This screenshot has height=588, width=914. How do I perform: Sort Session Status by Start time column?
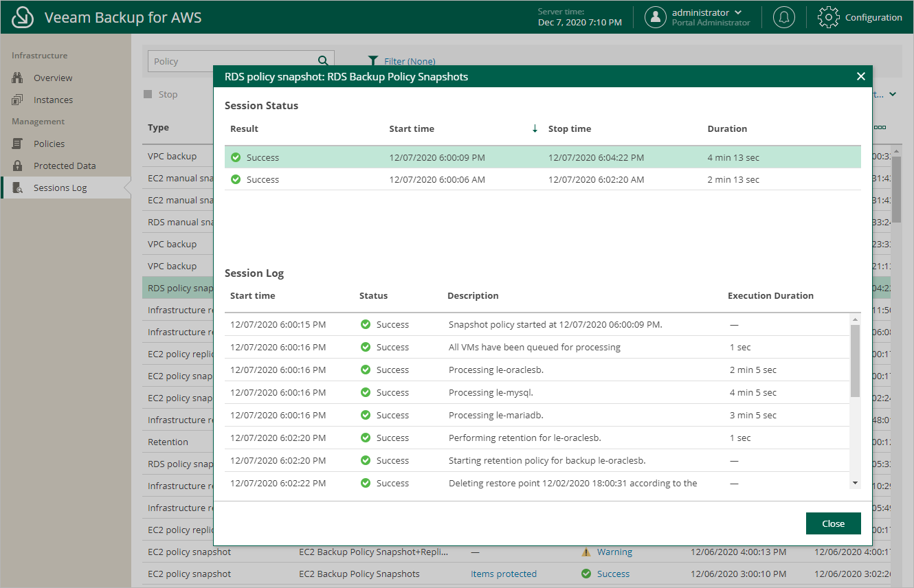click(x=412, y=128)
